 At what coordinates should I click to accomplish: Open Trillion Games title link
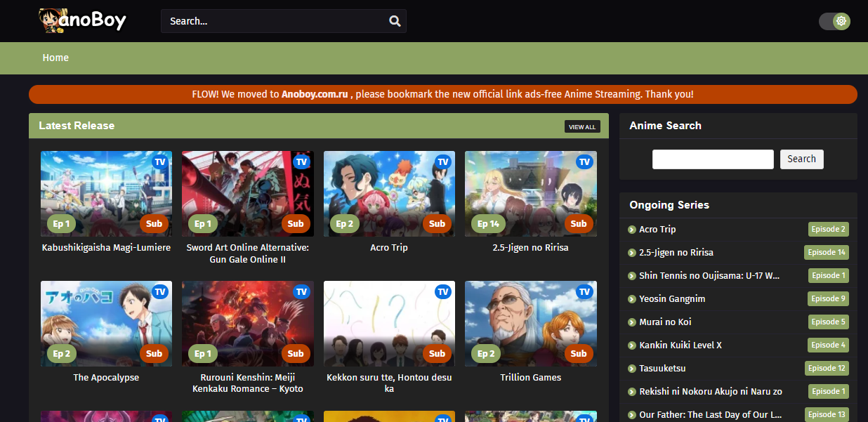tap(531, 378)
